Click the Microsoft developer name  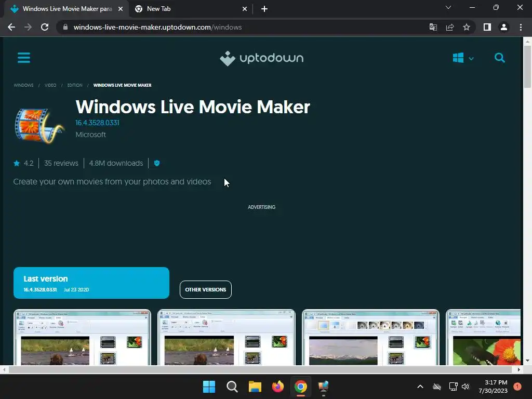(x=90, y=135)
